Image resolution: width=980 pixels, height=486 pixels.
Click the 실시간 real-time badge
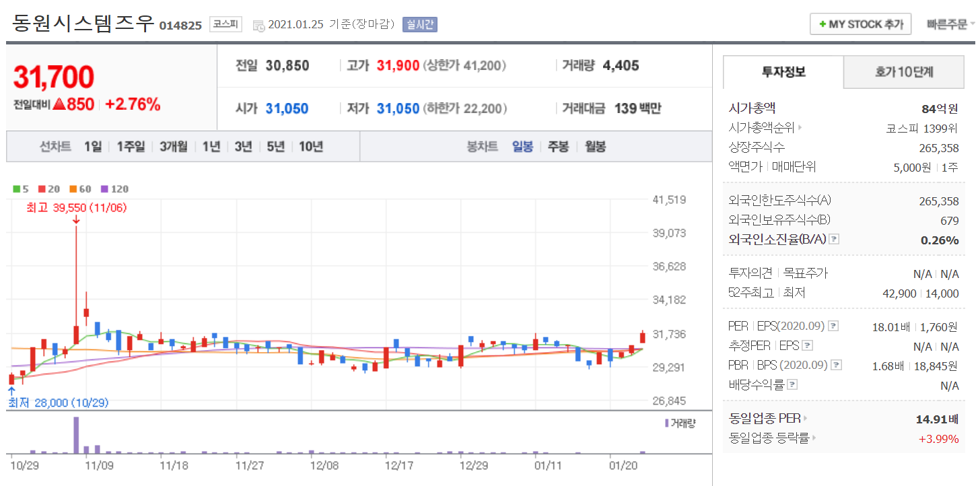pyautogui.click(x=420, y=25)
